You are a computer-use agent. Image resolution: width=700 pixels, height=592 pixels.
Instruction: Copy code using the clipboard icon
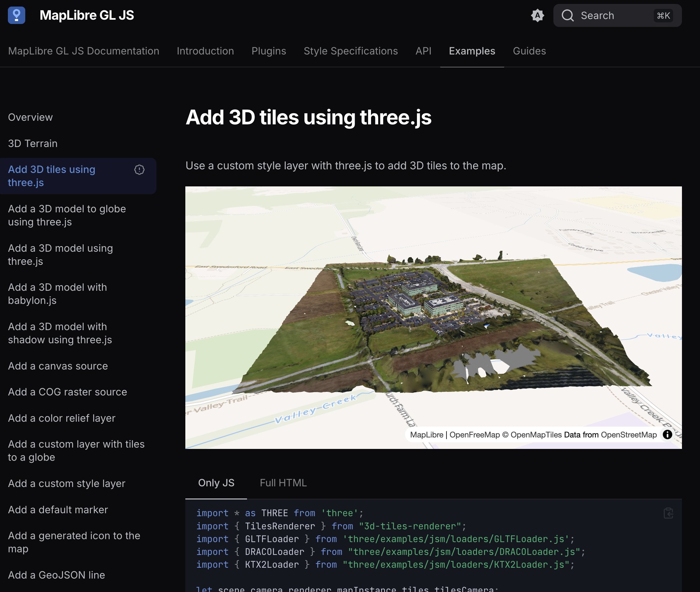(x=668, y=513)
